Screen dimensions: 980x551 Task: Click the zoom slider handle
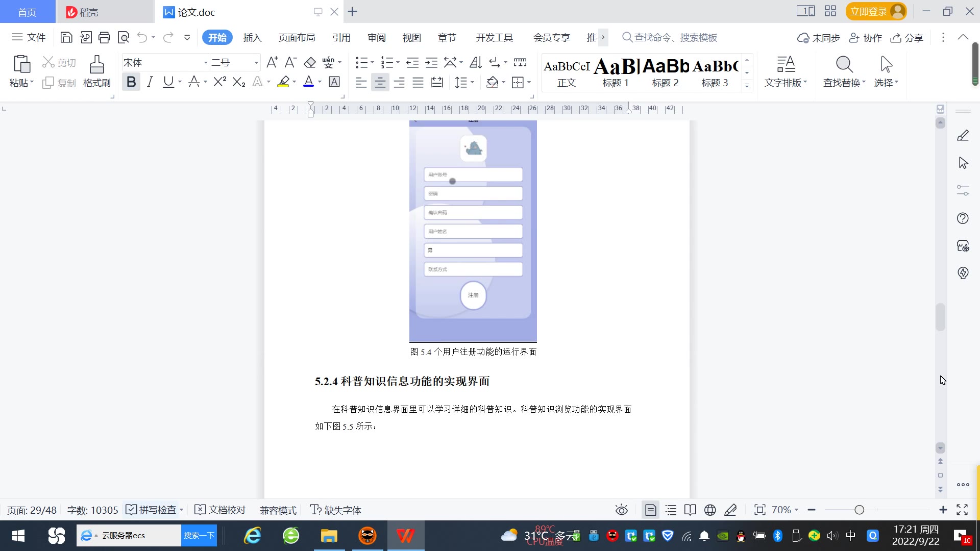pyautogui.click(x=859, y=510)
